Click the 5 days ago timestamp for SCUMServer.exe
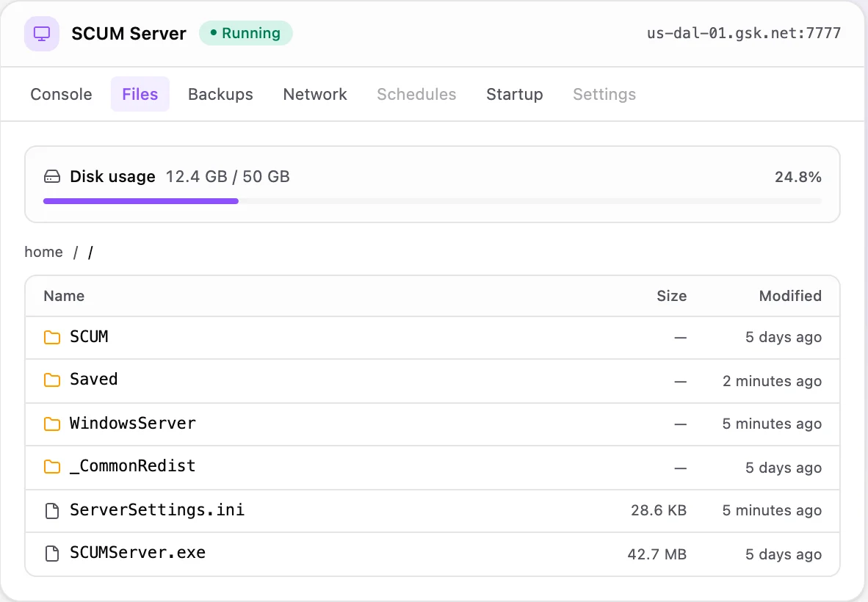Viewport: 868px width, 602px height. coord(784,554)
